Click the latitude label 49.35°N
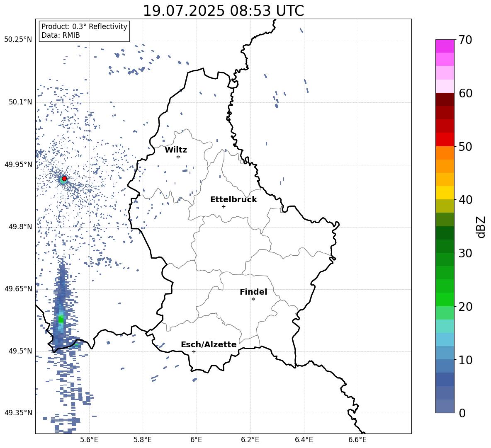This screenshot has width=491, height=448. 18,413
